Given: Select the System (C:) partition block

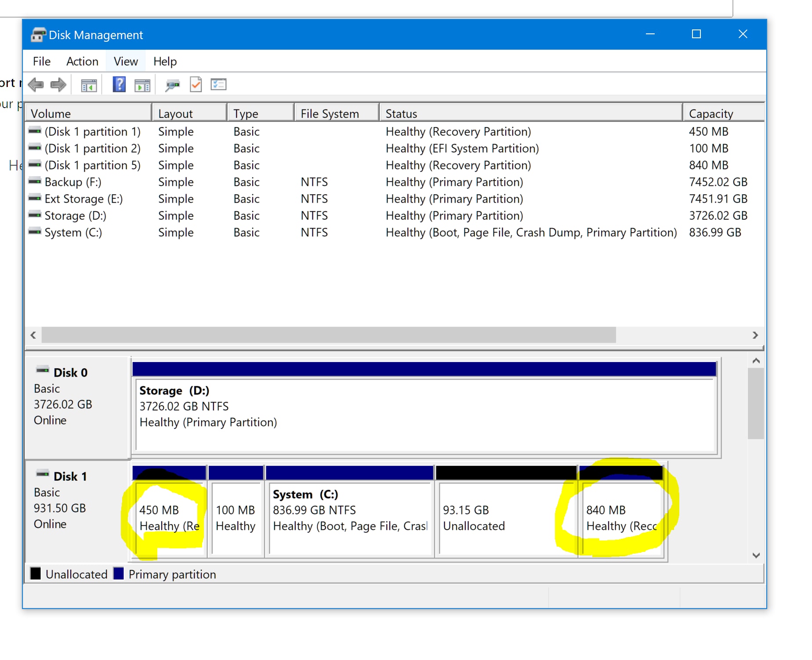Looking at the screenshot, I should pos(349,519).
